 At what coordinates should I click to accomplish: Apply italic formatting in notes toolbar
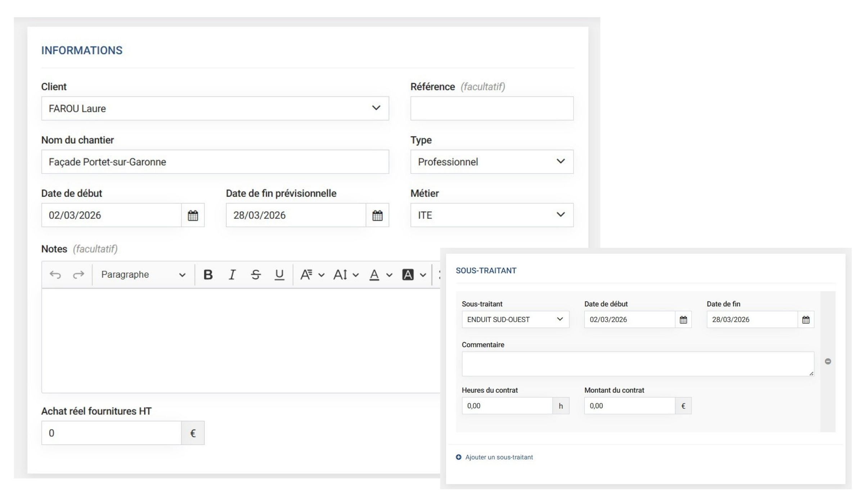click(x=232, y=275)
